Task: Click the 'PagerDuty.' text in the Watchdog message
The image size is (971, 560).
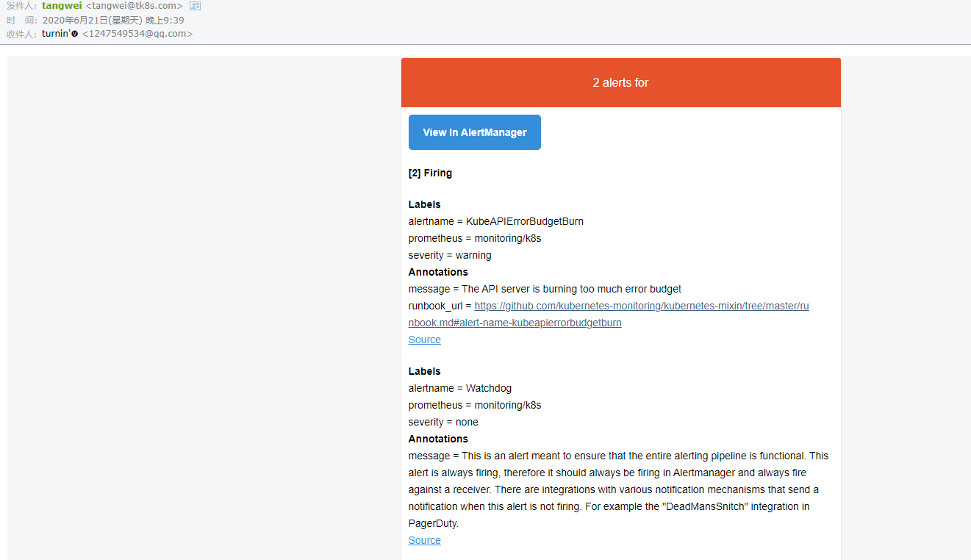Action: pyautogui.click(x=434, y=523)
